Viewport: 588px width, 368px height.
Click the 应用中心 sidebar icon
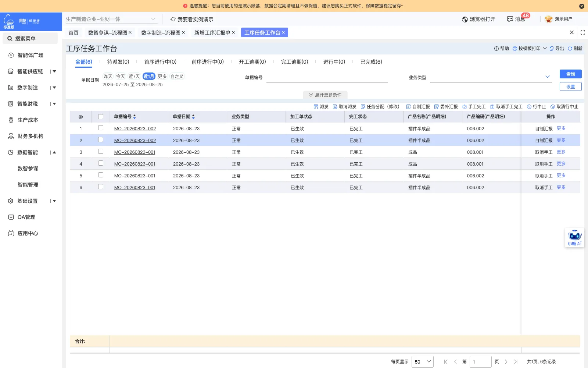coord(11,233)
